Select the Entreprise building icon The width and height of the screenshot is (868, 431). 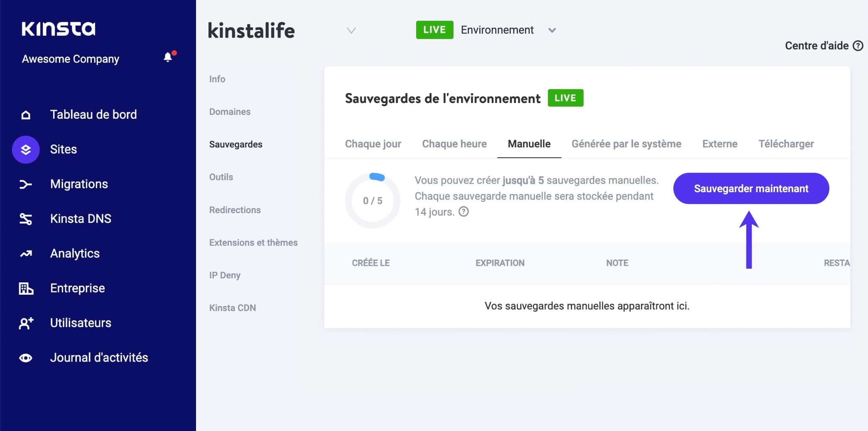pyautogui.click(x=26, y=288)
